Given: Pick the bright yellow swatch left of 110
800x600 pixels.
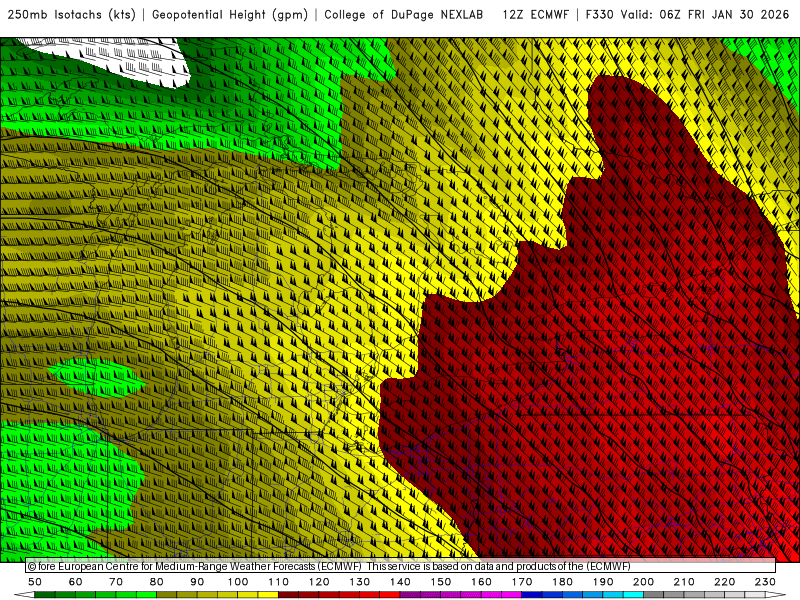Looking at the screenshot, I should (268, 595).
